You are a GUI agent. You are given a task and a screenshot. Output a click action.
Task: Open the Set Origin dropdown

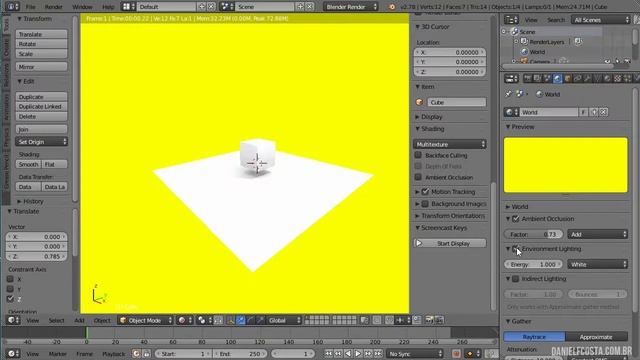click(42, 142)
